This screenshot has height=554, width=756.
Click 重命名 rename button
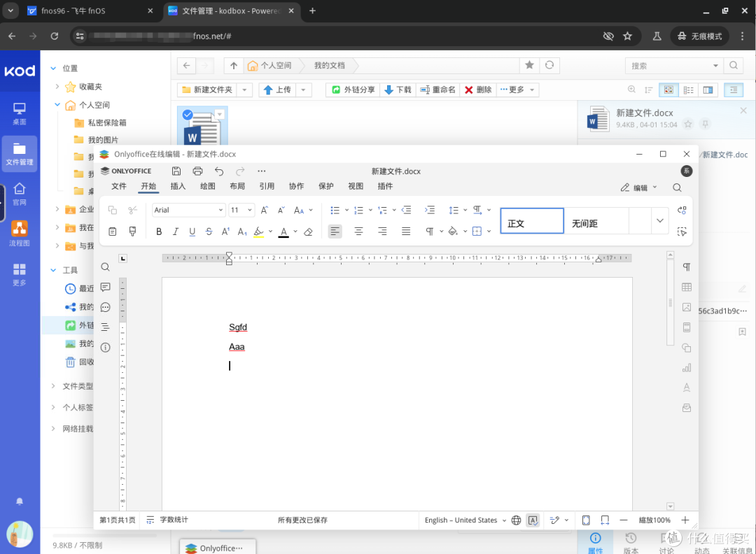[437, 90]
